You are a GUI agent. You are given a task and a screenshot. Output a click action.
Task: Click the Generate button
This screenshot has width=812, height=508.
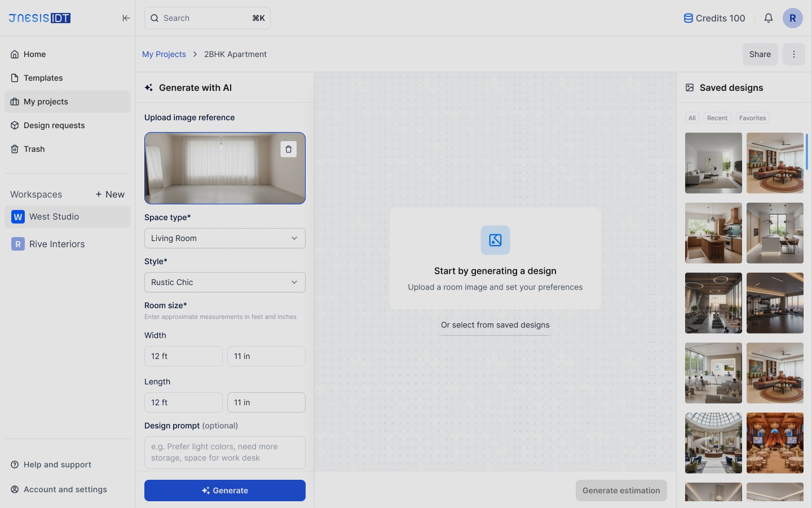coord(224,490)
